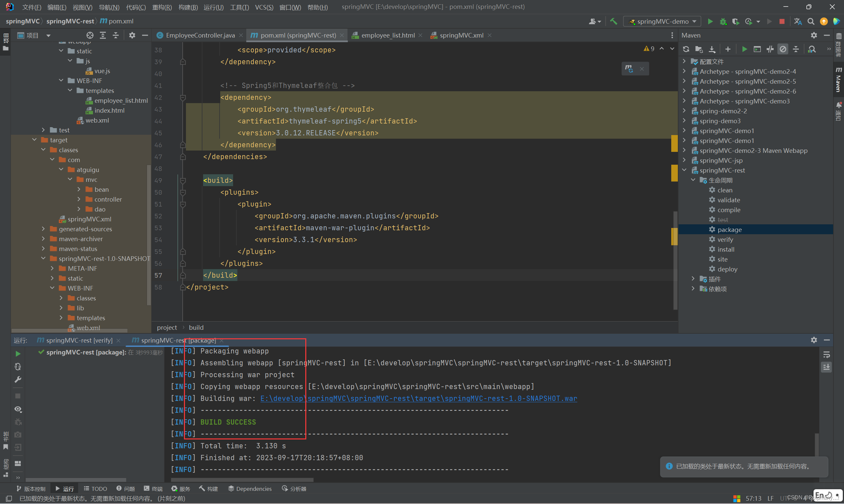Open the 重构(R) menu
Viewport: 844px width, 504px height.
click(x=162, y=7)
